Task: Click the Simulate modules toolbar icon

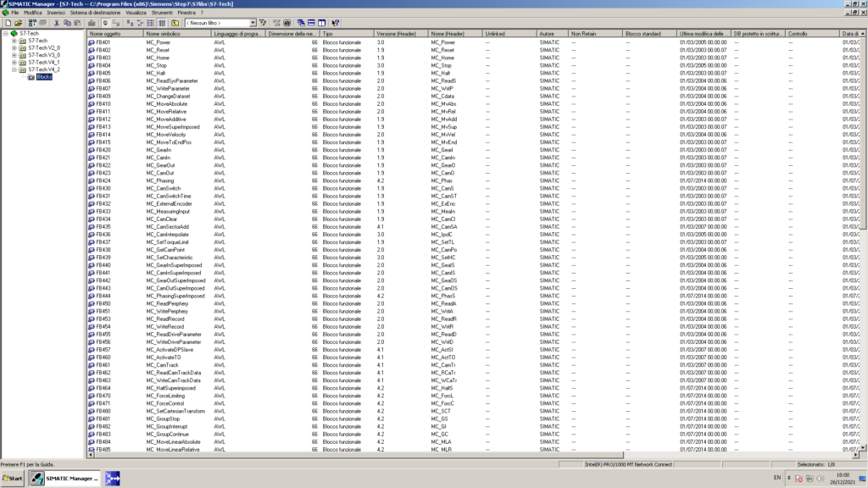Action: pyautogui.click(x=287, y=23)
